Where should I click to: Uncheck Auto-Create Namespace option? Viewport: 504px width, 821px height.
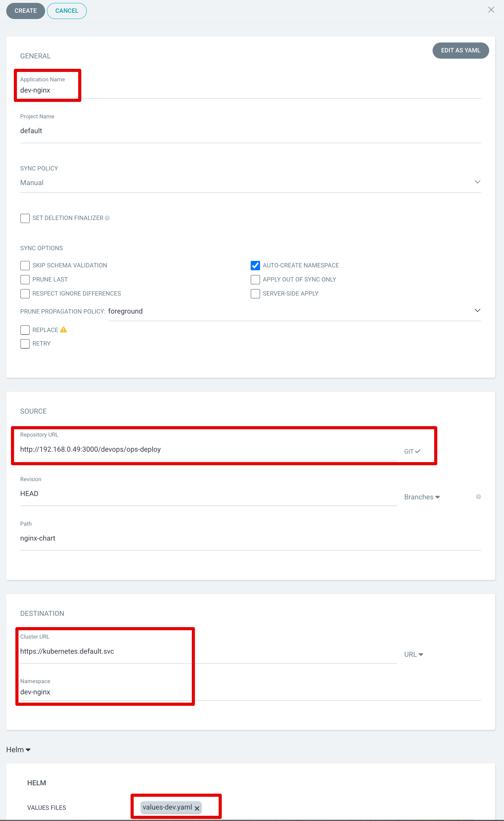(x=255, y=265)
